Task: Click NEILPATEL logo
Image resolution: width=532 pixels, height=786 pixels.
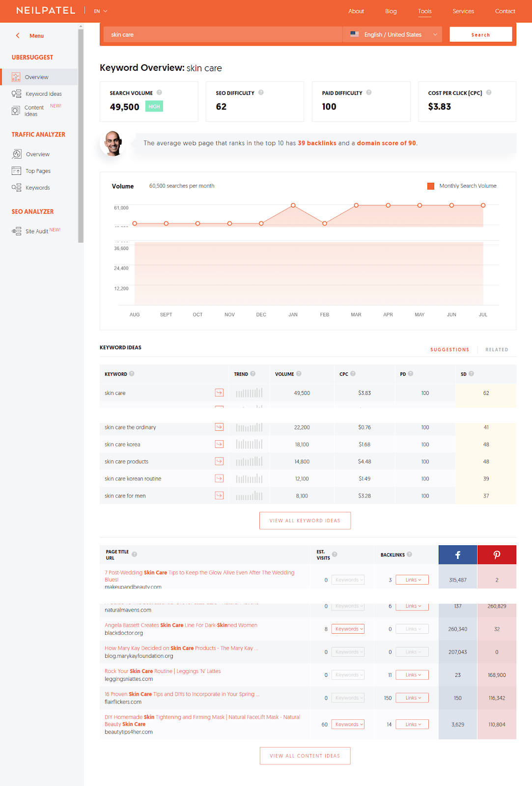Action: tap(46, 10)
